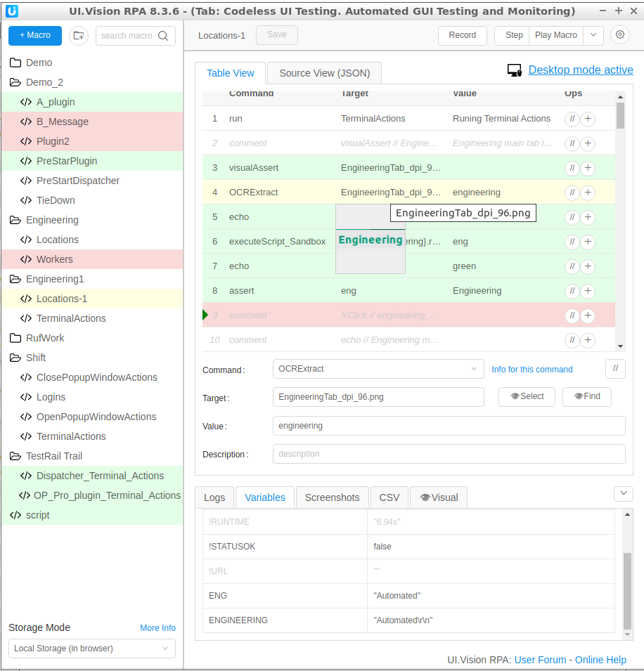The height and width of the screenshot is (671, 644).
Task: Open the Local Storage mode dropdown
Action: point(92,649)
